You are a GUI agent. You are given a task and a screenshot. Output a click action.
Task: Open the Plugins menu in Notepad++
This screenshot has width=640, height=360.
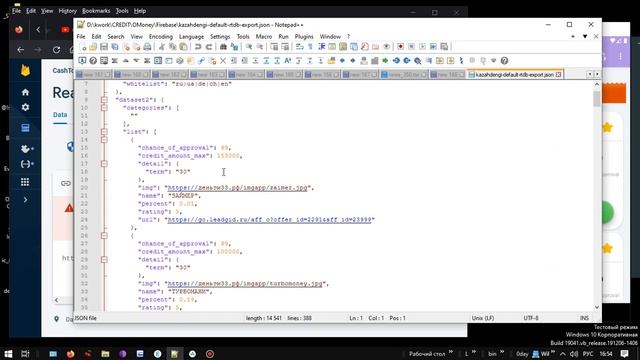pos(304,36)
